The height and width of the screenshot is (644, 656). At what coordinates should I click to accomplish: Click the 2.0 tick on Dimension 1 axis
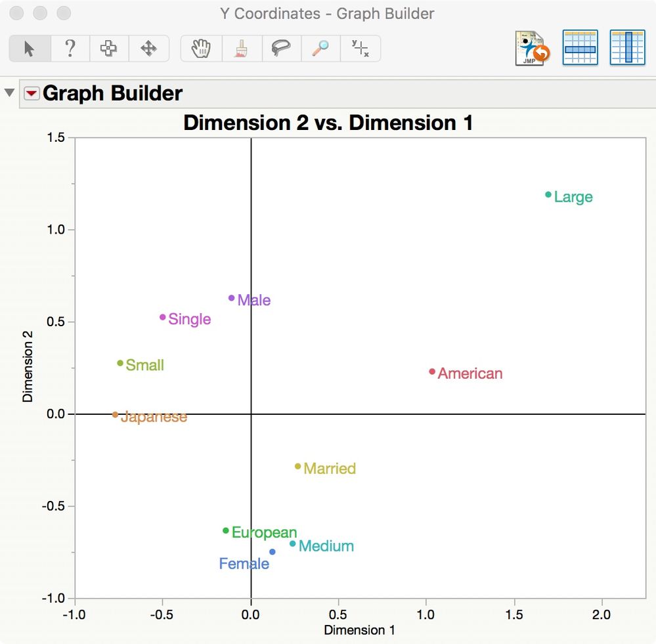tap(601, 614)
